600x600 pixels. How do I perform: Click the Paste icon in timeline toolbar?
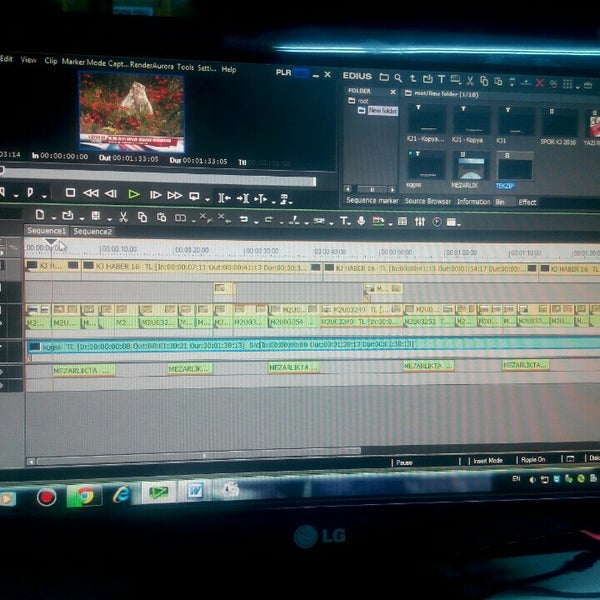point(161,217)
